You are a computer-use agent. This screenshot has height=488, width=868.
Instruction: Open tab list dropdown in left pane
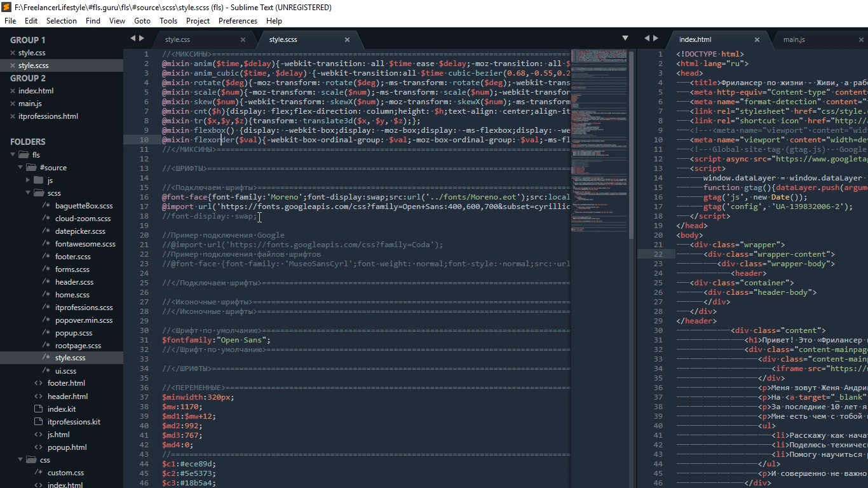[625, 39]
